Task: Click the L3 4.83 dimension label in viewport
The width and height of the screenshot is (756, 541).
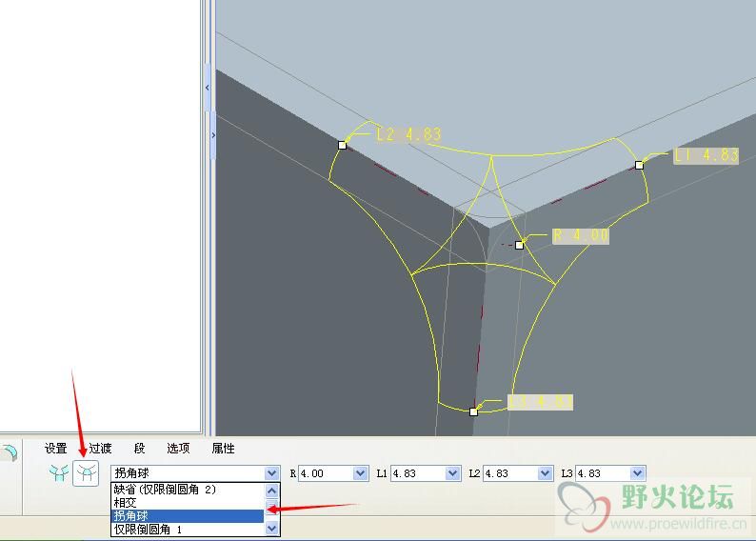Action: point(541,402)
